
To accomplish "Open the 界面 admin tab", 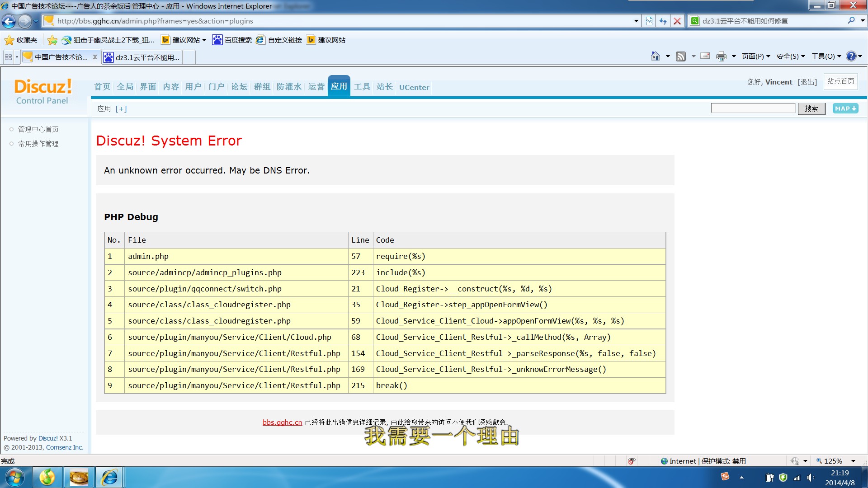I will pos(148,87).
